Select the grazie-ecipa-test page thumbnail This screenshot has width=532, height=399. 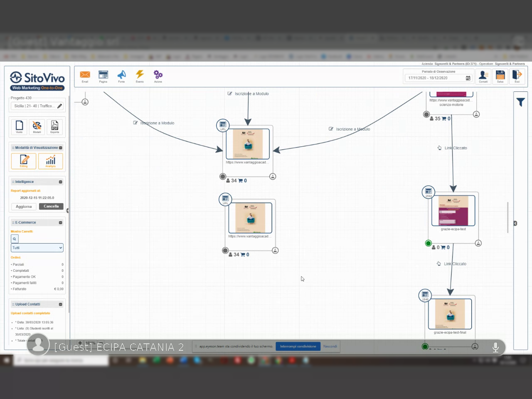(x=453, y=210)
